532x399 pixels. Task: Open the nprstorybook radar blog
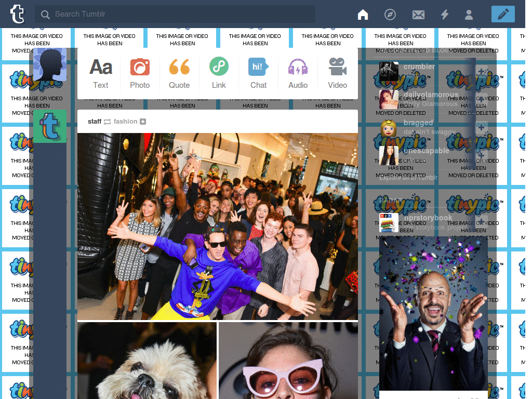tap(428, 218)
